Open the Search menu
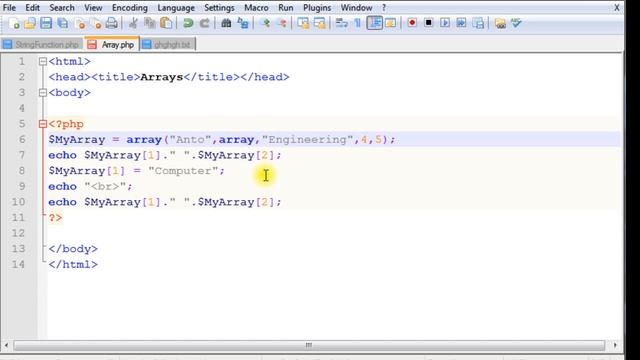Image resolution: width=640 pixels, height=360 pixels. pyautogui.click(x=62, y=8)
